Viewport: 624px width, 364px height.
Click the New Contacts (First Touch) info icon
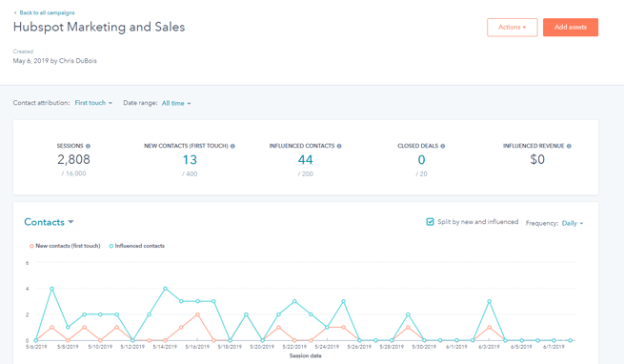[x=232, y=146]
